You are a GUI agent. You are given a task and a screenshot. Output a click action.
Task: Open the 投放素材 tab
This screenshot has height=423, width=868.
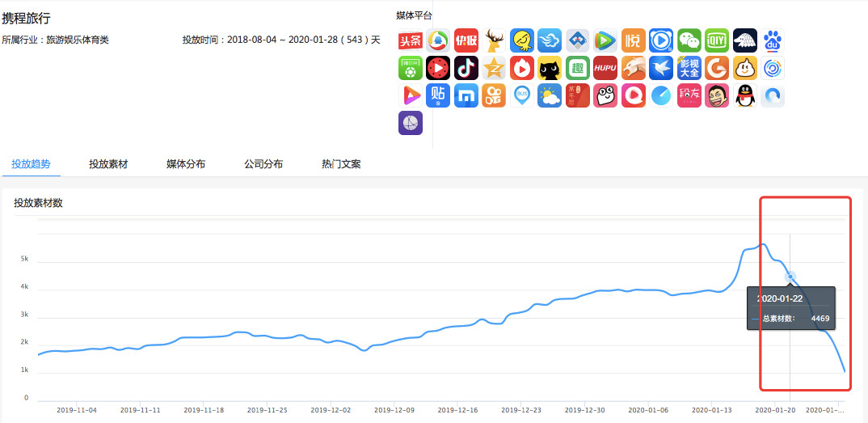point(108,164)
